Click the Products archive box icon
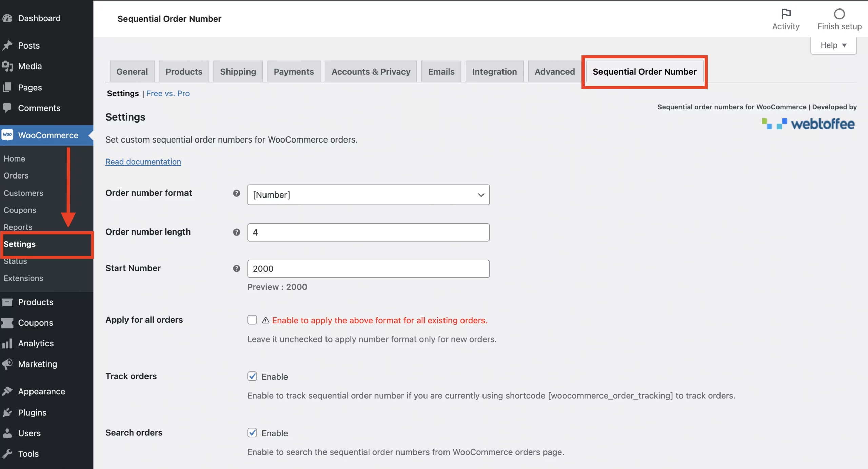 click(7, 302)
